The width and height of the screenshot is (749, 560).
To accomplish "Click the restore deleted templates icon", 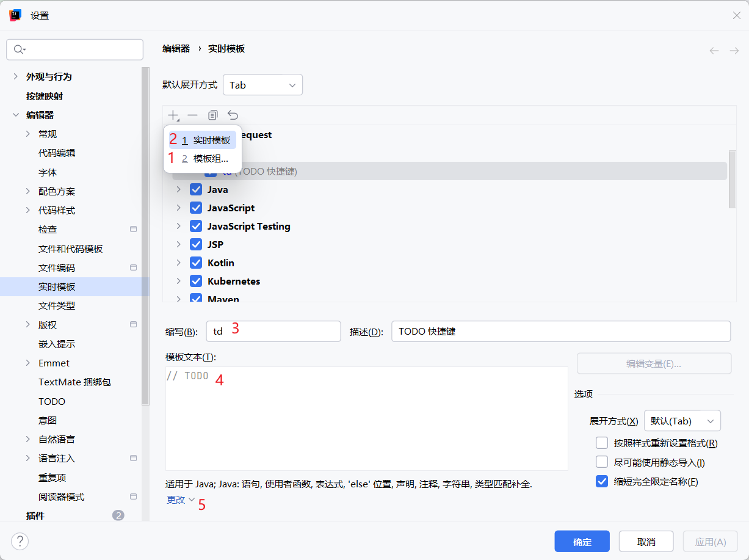I will (x=233, y=115).
